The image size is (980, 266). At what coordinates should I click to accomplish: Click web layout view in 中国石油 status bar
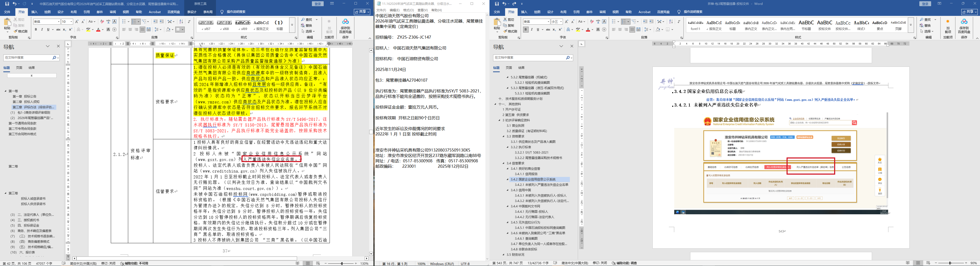pos(318,263)
